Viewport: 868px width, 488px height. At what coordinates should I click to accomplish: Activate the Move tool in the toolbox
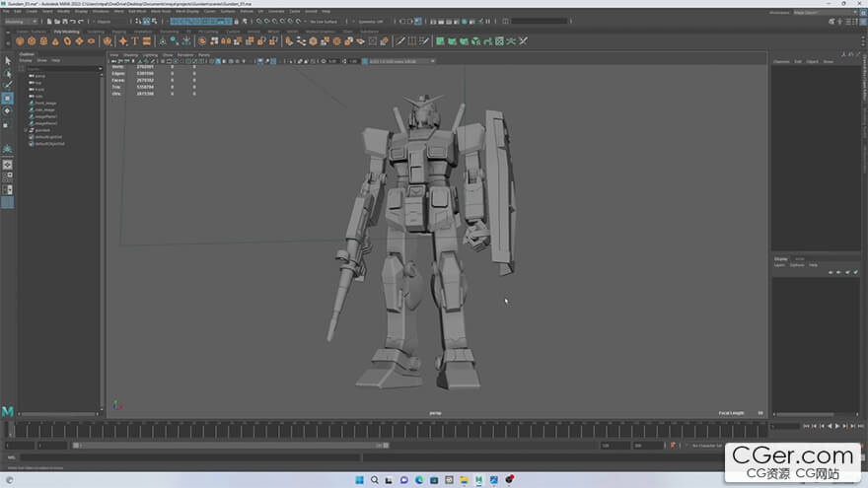pyautogui.click(x=8, y=99)
